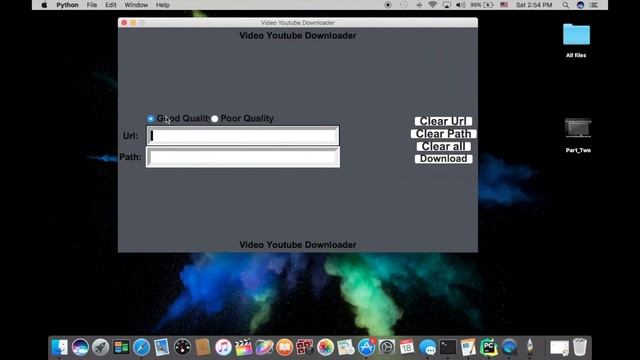The height and width of the screenshot is (360, 640).
Task: Click into the Path input field
Action: tap(243, 157)
